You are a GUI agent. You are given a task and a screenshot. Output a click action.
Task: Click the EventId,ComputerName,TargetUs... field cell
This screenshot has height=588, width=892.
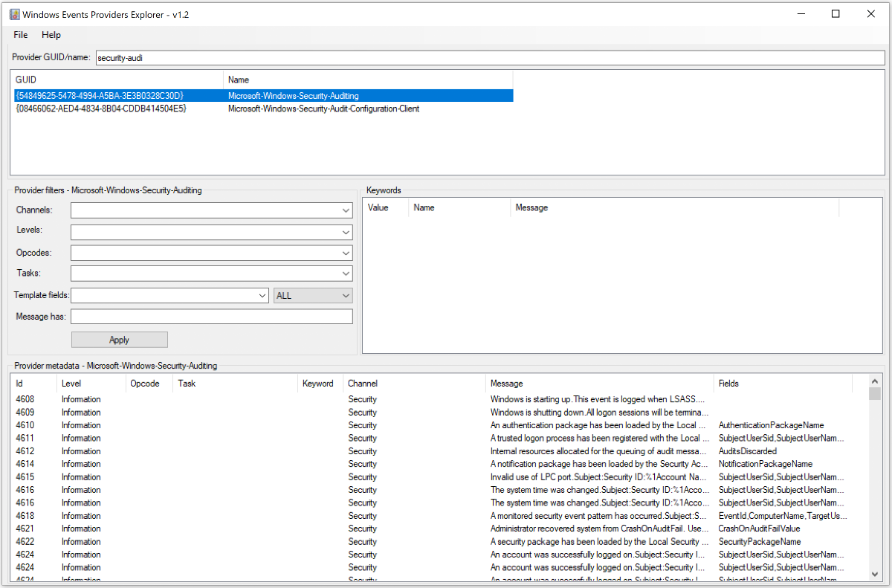coord(783,516)
